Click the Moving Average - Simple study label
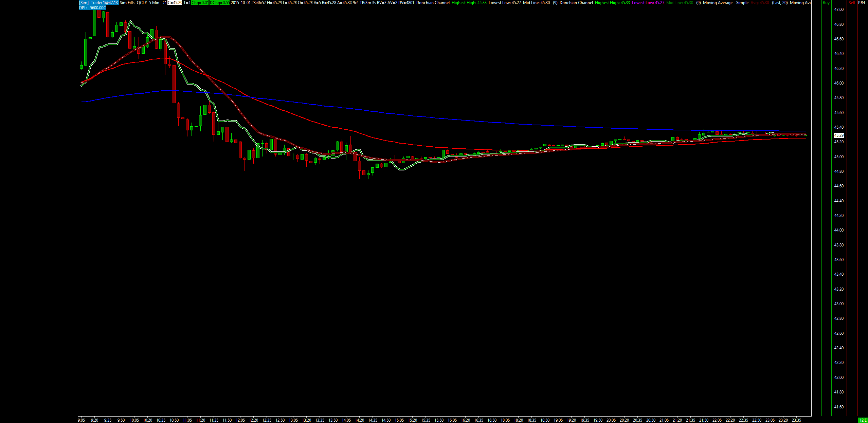Image resolution: width=868 pixels, height=423 pixels. tap(725, 3)
